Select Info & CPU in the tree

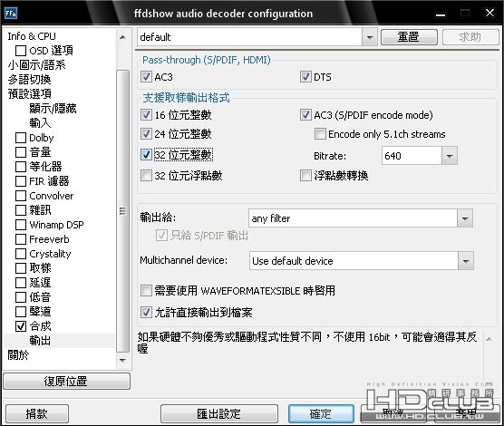point(32,36)
